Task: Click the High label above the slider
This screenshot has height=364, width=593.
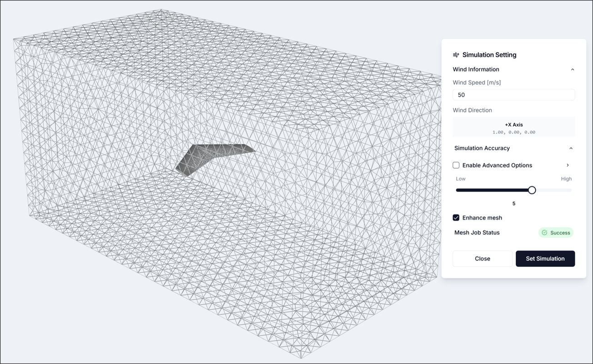Action: [x=566, y=179]
